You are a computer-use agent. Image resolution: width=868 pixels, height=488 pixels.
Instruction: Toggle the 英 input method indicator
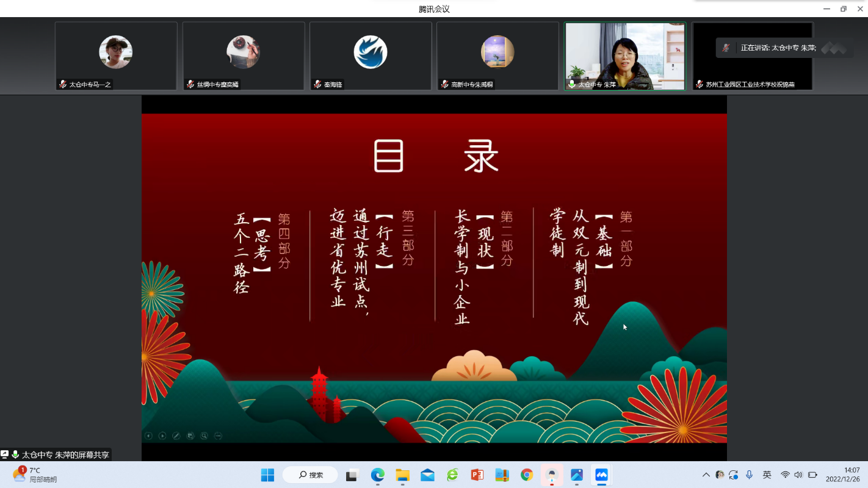coord(767,475)
